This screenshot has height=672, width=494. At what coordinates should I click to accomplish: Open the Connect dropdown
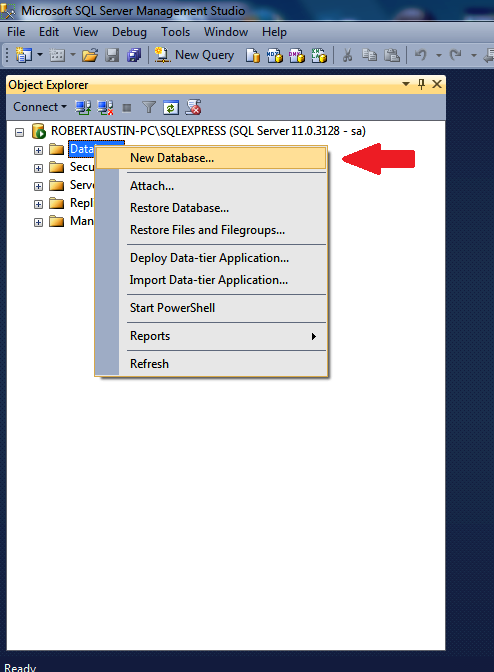(40, 107)
